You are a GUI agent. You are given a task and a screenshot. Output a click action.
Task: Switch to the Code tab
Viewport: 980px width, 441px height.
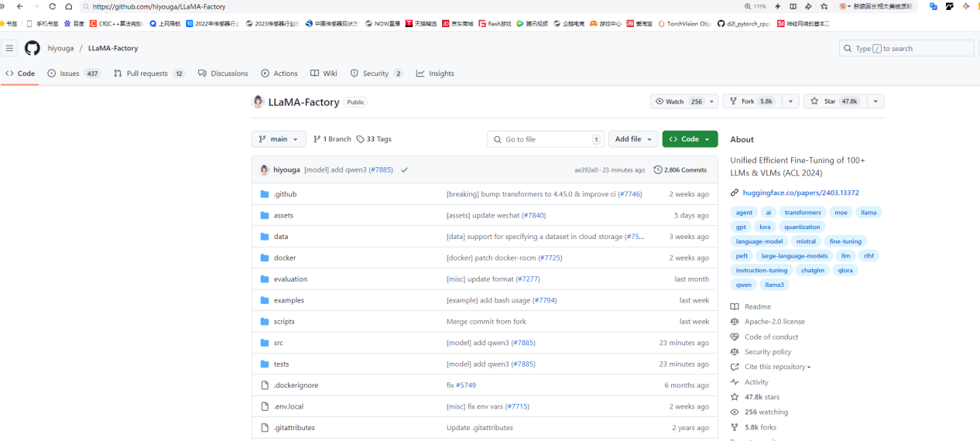click(20, 73)
